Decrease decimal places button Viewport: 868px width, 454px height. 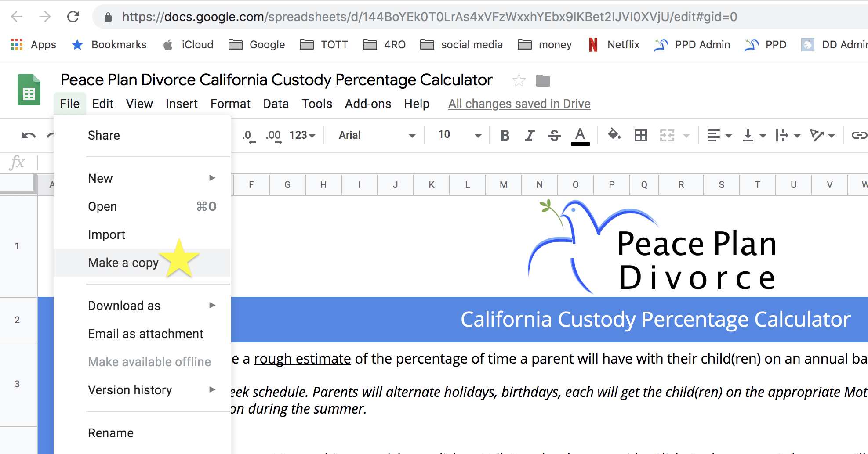pos(248,136)
